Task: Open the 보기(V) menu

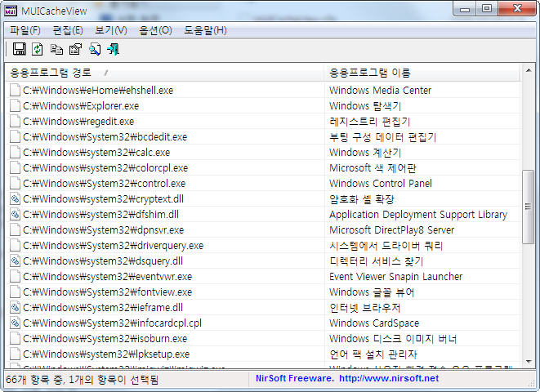Action: pos(111,30)
